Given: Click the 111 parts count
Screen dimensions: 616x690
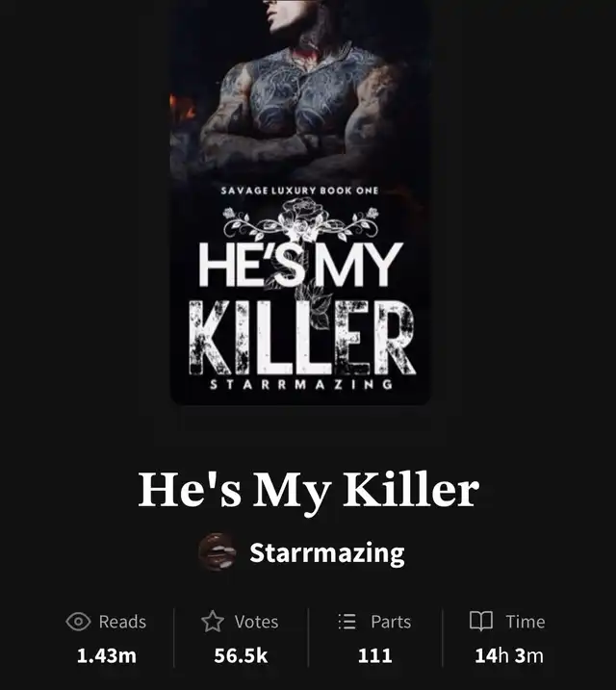Looking at the screenshot, I should click(374, 655).
